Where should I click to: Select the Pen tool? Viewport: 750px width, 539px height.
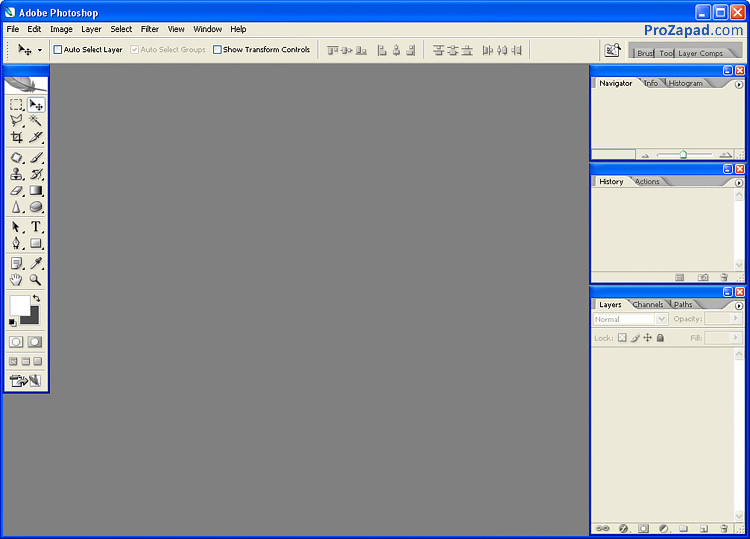tap(16, 243)
